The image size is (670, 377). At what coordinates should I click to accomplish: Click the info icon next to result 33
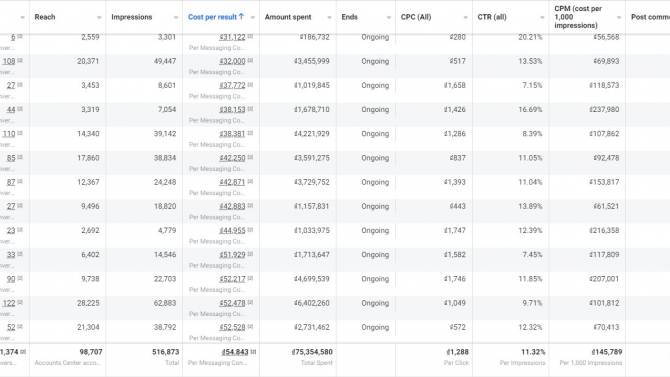pos(20,254)
